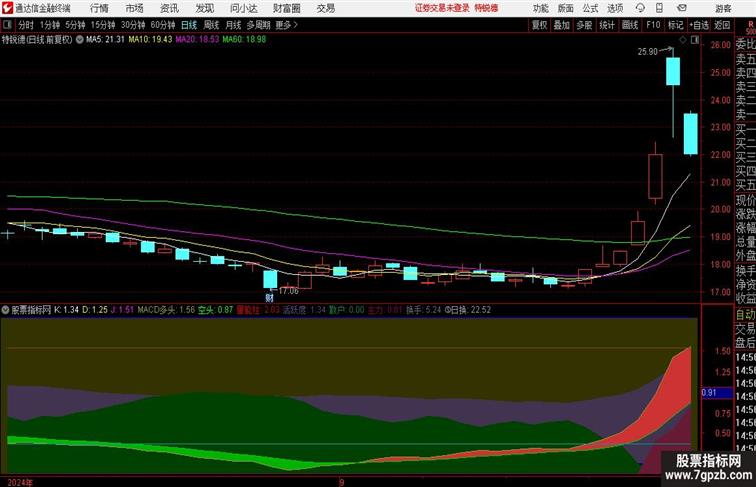Open the 行情 menu
The image size is (756, 487).
click(99, 8)
